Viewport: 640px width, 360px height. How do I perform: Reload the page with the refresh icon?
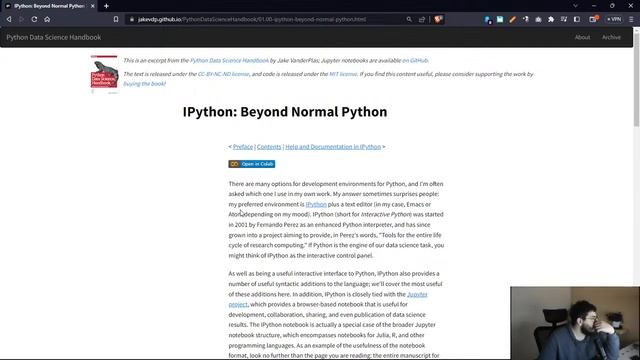(34, 19)
